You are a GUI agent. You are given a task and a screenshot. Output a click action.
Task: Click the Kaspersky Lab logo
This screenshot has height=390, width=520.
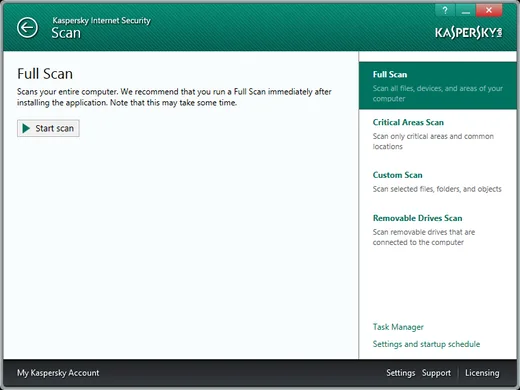[468, 33]
